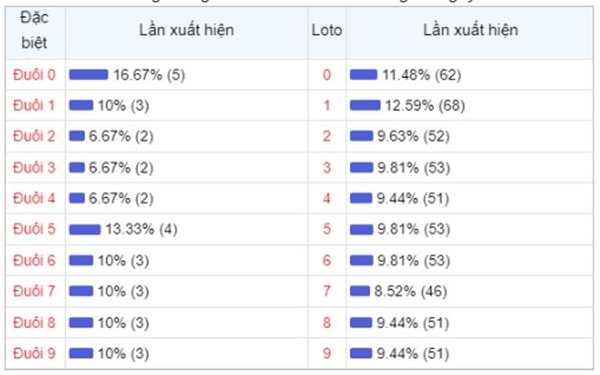The height and width of the screenshot is (375, 600).
Task: Select Loto number 7
Action: [326, 291]
